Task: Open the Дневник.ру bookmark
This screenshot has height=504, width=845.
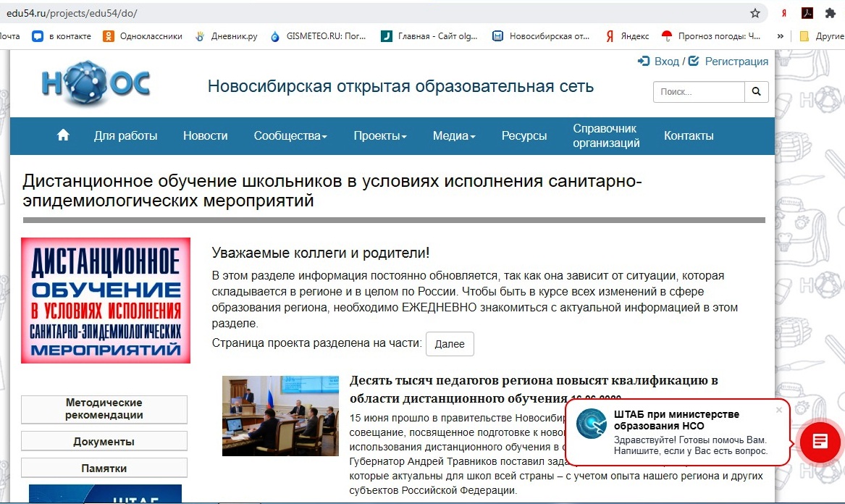Action: (x=226, y=36)
